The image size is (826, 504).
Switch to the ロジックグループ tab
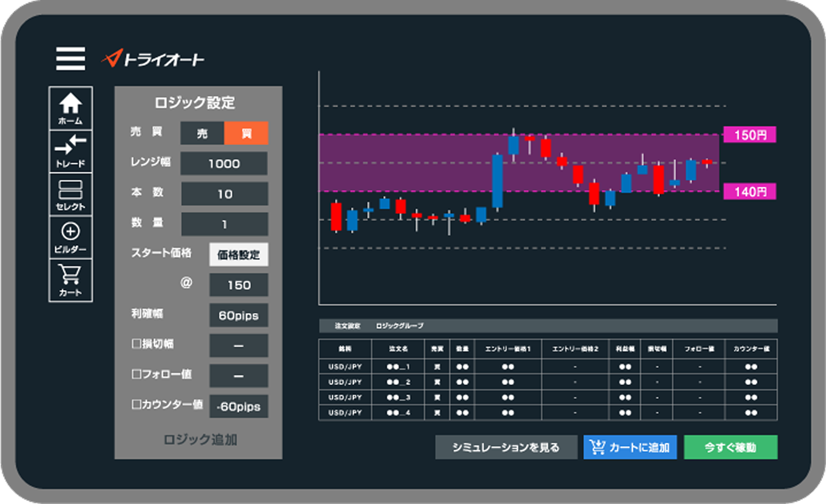400,326
